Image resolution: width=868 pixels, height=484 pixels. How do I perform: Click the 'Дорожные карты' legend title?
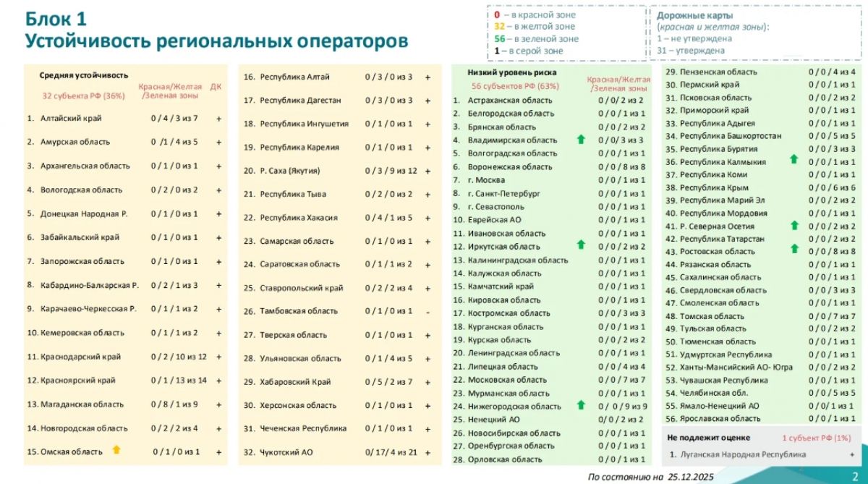694,15
